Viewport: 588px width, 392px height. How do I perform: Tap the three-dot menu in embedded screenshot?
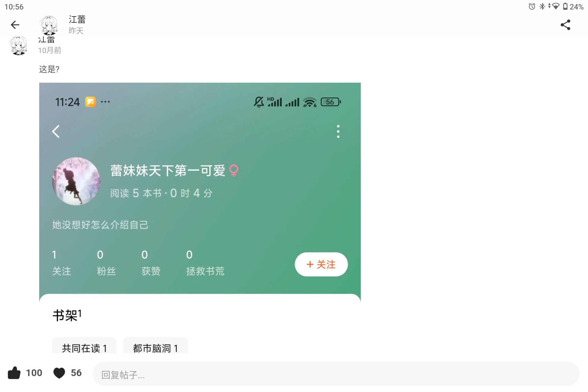tap(338, 131)
